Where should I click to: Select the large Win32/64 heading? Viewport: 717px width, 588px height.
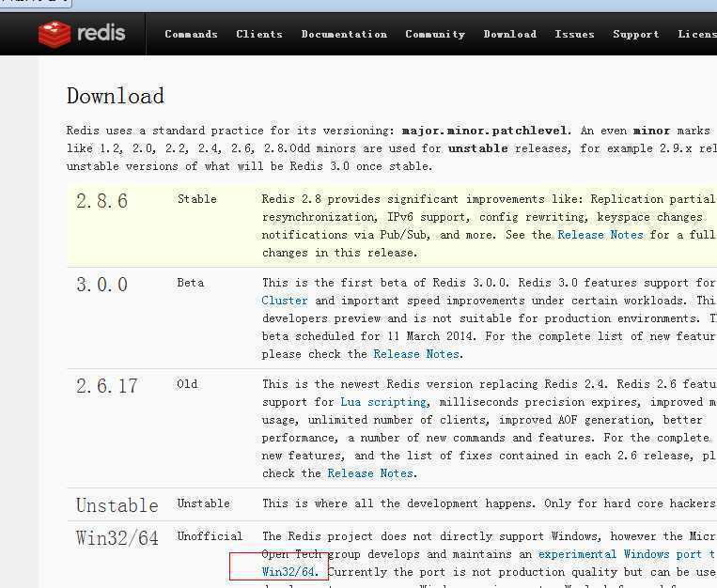[117, 538]
